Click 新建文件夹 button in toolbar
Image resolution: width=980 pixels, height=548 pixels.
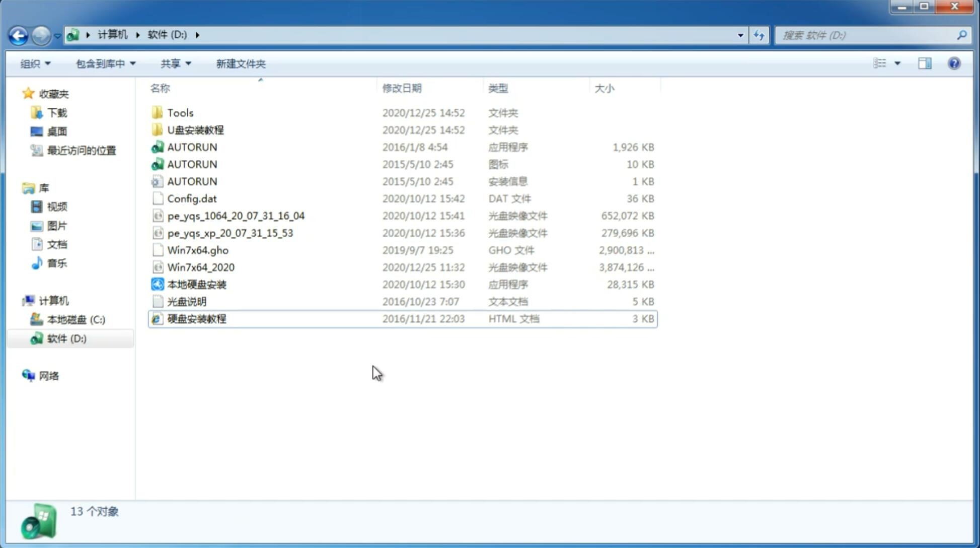[240, 63]
